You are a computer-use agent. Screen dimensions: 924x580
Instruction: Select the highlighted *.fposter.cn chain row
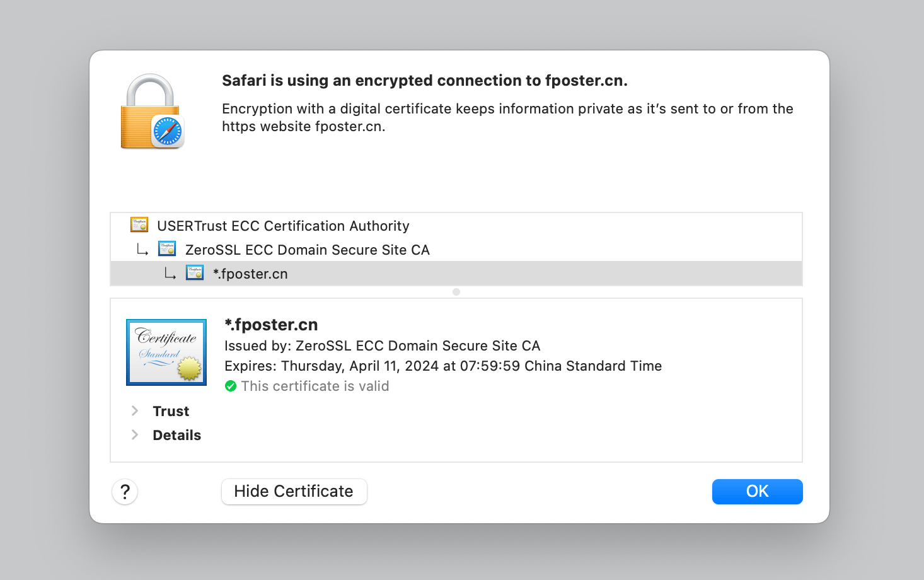(x=250, y=274)
